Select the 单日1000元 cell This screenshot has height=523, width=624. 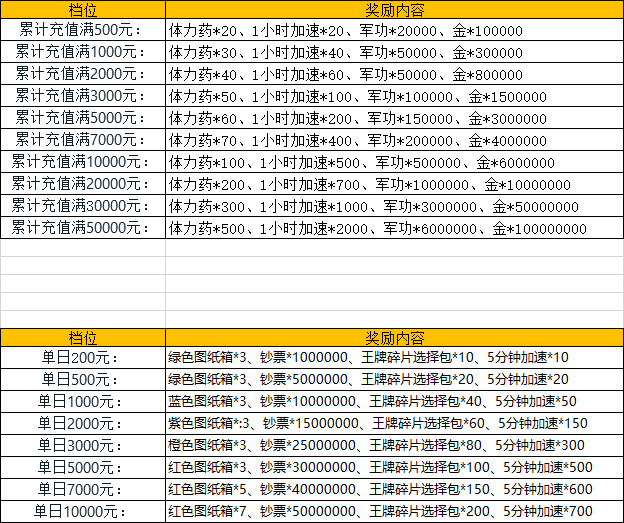click(82, 401)
